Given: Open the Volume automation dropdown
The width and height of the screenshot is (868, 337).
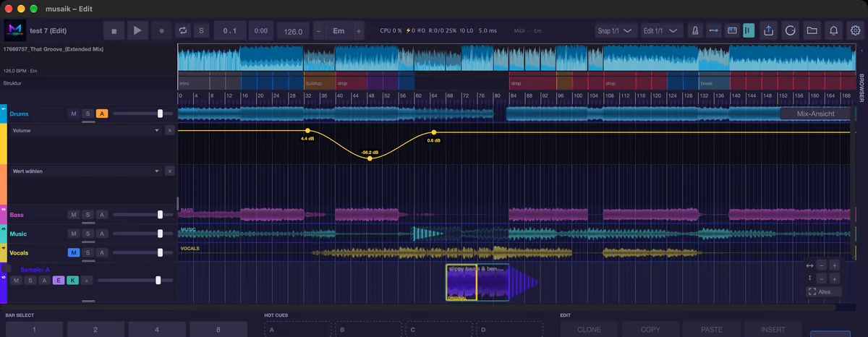Looking at the screenshot, I should (x=86, y=130).
